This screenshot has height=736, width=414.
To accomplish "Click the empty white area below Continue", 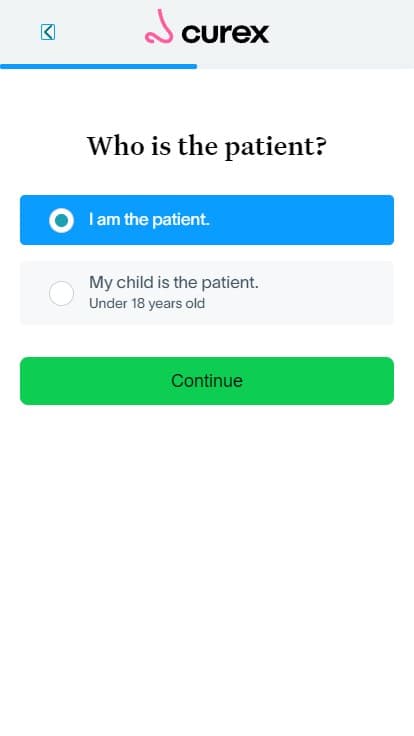I will pyautogui.click(x=207, y=563).
